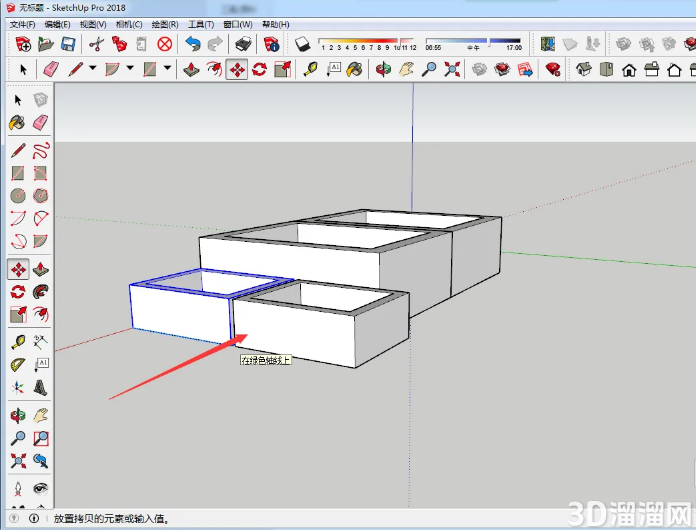This screenshot has height=530, width=696.
Task: Select Protractor tool in left palette
Action: coord(18,365)
